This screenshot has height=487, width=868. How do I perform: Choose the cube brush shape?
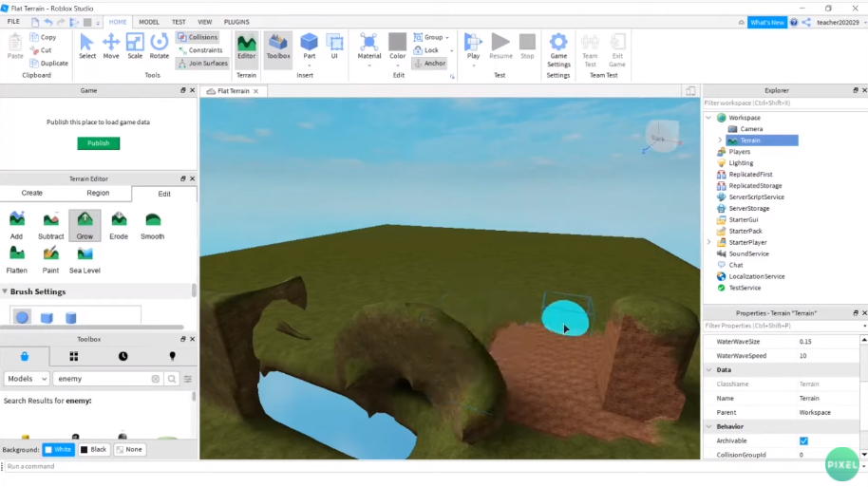pos(47,318)
